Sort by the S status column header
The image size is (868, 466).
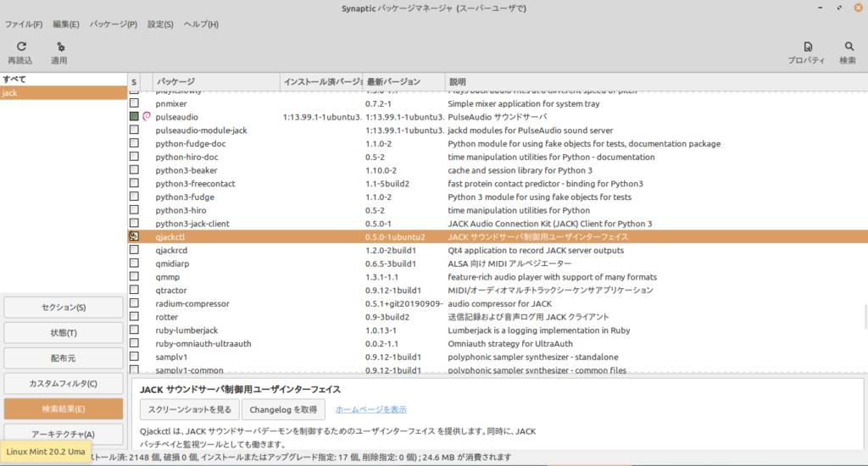point(134,82)
